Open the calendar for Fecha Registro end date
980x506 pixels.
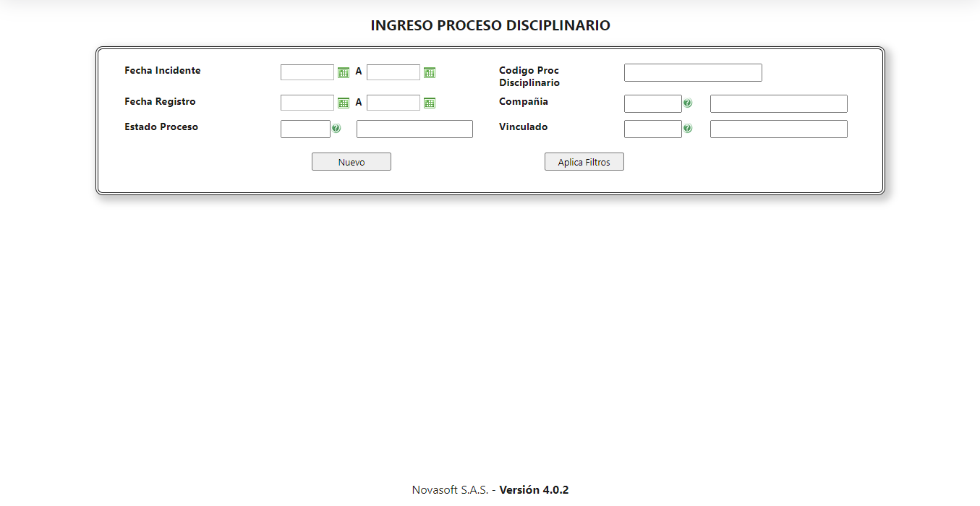[x=430, y=102]
